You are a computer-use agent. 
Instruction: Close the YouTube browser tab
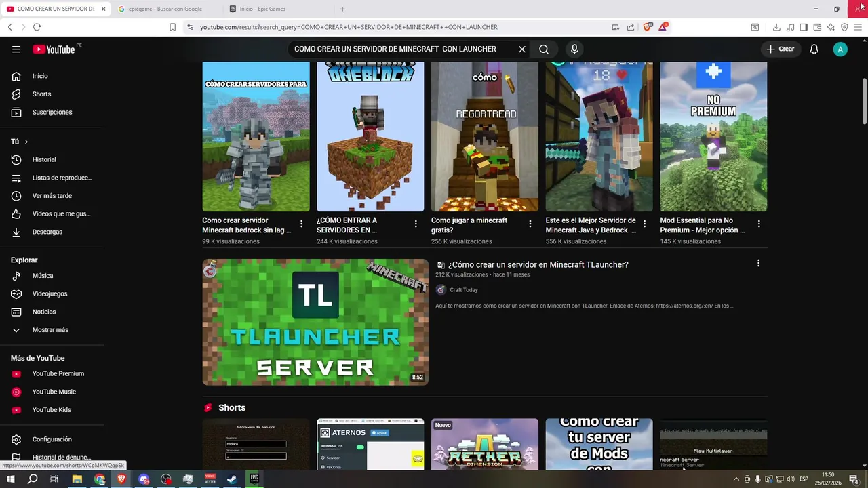pos(103,9)
